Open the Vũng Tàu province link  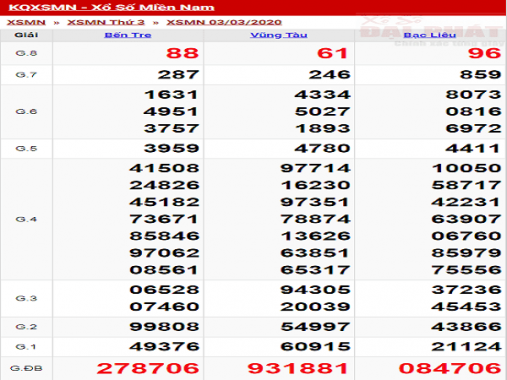pos(279,35)
